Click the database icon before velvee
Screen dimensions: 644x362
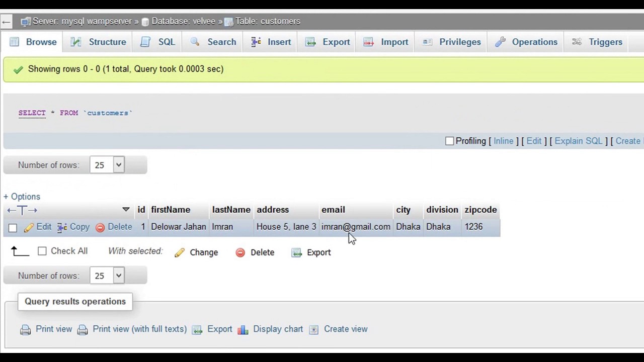tap(145, 22)
